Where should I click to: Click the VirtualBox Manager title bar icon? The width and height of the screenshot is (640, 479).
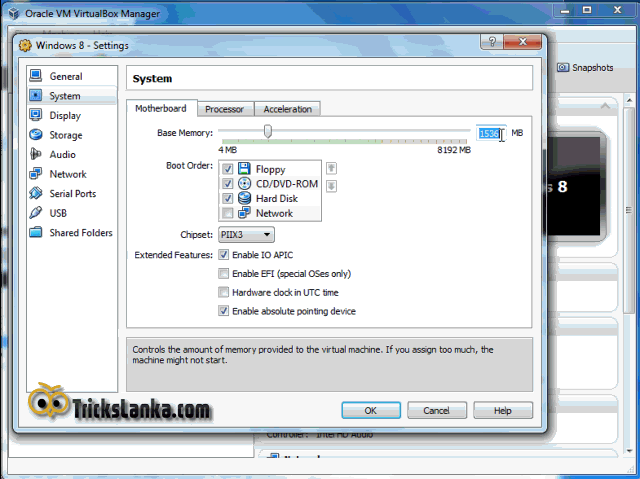pos(14,13)
